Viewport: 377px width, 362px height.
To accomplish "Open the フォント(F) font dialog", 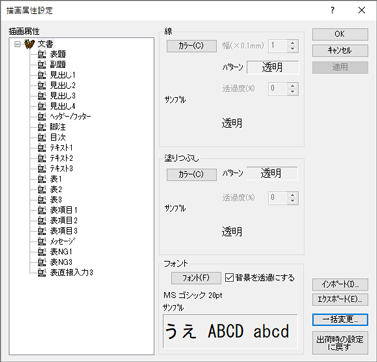I will [196, 278].
